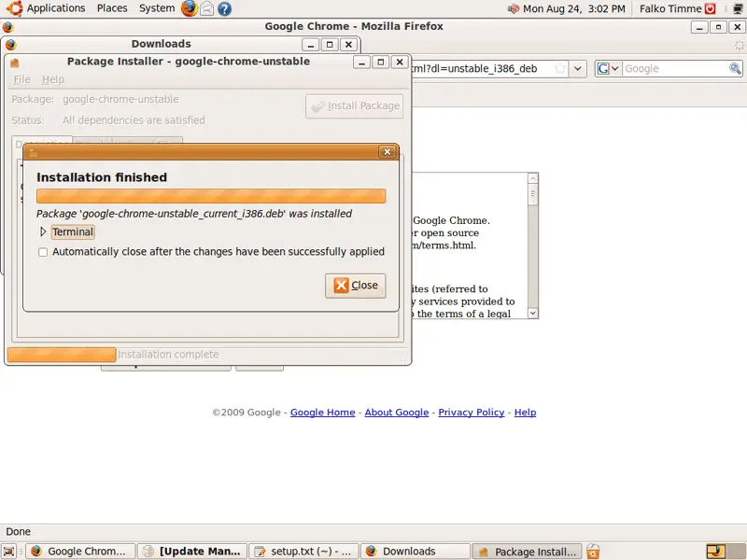Click the bookmark star in Firefox URL bar
747x560 pixels.
(560, 68)
